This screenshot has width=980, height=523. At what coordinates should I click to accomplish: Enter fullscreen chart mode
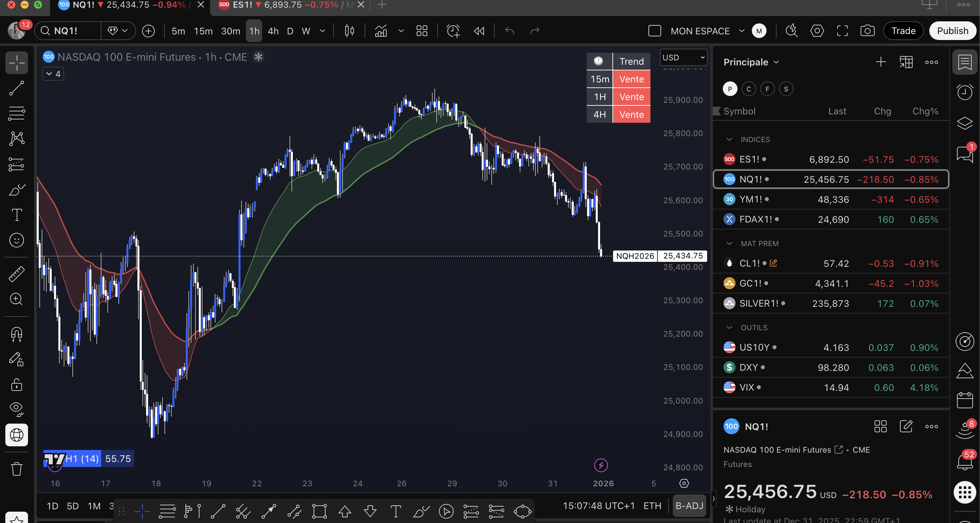coord(843,31)
